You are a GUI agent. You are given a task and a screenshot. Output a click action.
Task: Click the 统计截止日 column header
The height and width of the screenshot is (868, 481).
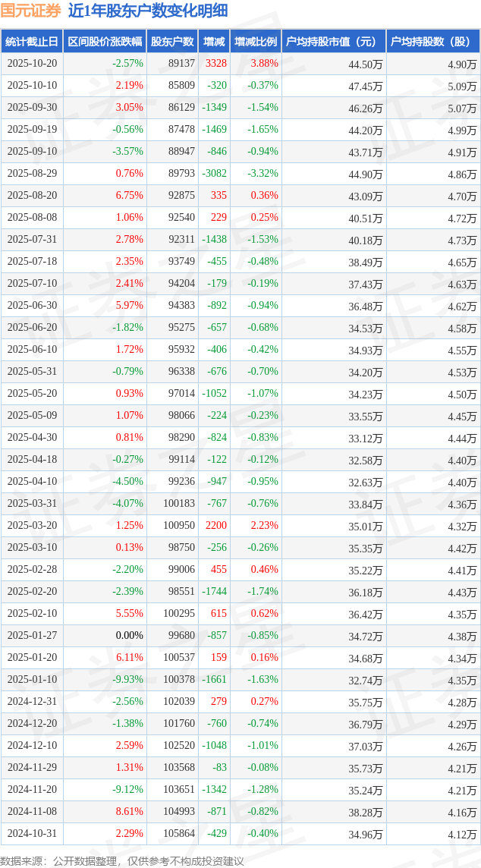point(32,42)
